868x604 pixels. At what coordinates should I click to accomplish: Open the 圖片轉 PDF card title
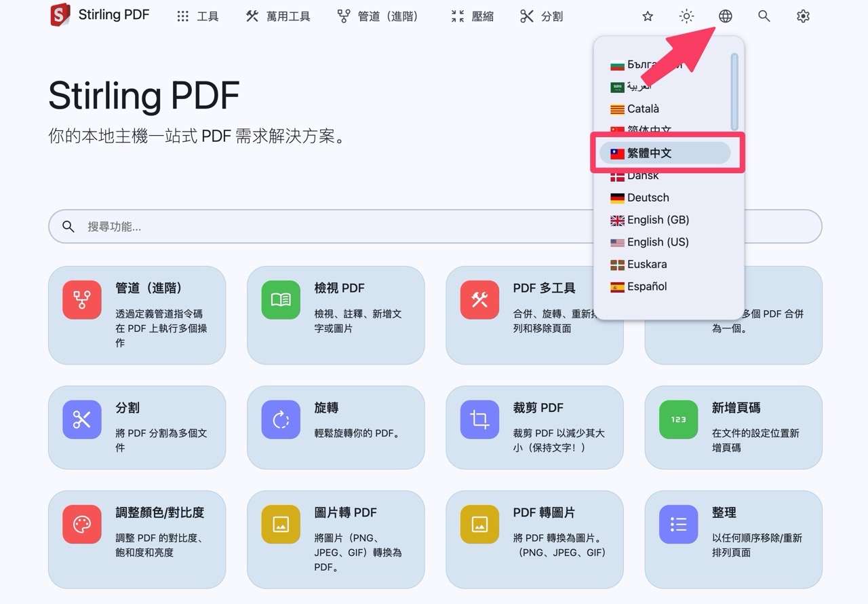point(346,513)
